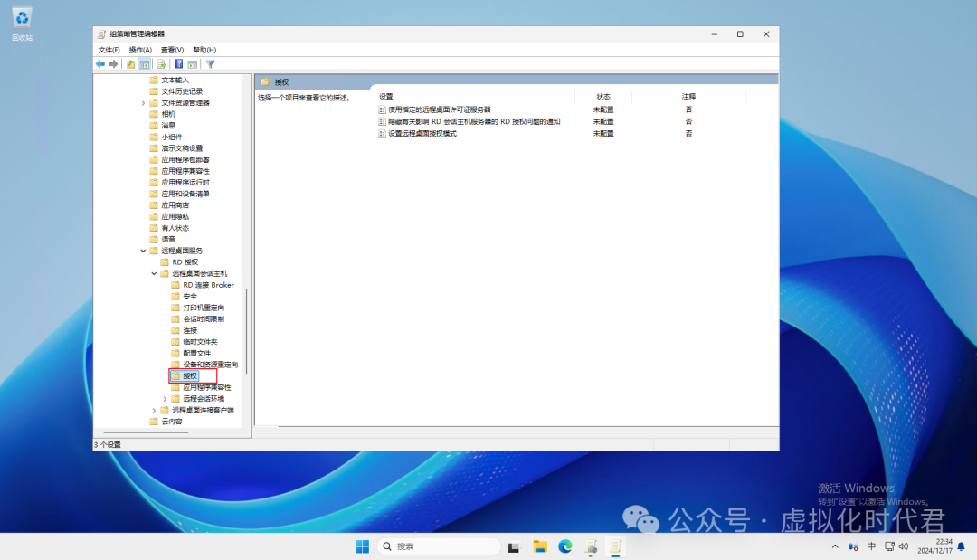
Task: Select the 安全 folder in the tree
Action: pos(190,296)
